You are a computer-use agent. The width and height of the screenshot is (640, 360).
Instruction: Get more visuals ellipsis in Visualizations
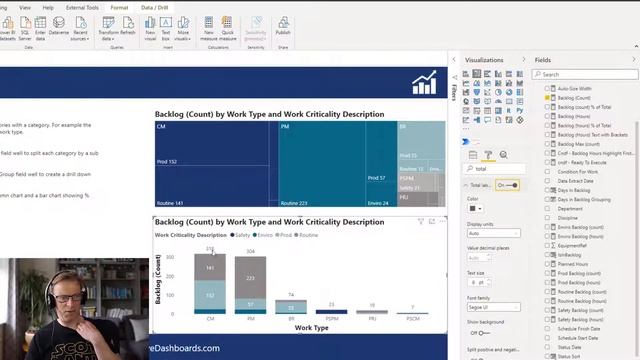(466, 129)
